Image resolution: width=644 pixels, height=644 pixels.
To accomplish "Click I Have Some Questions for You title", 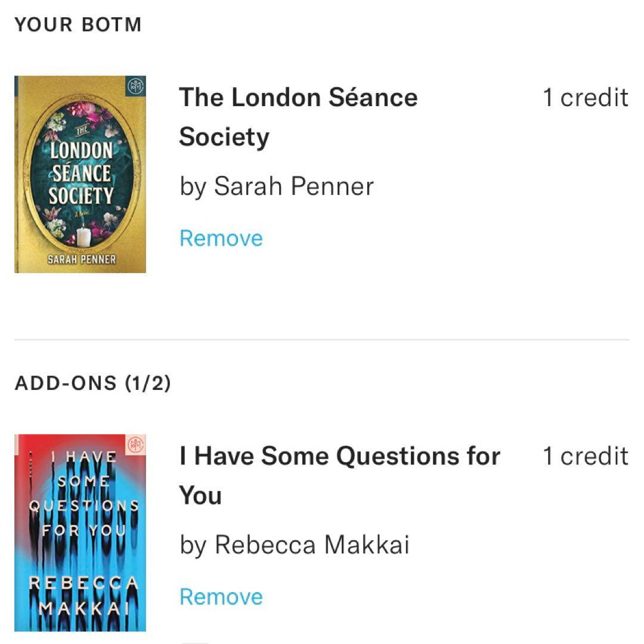I will [x=339, y=475].
